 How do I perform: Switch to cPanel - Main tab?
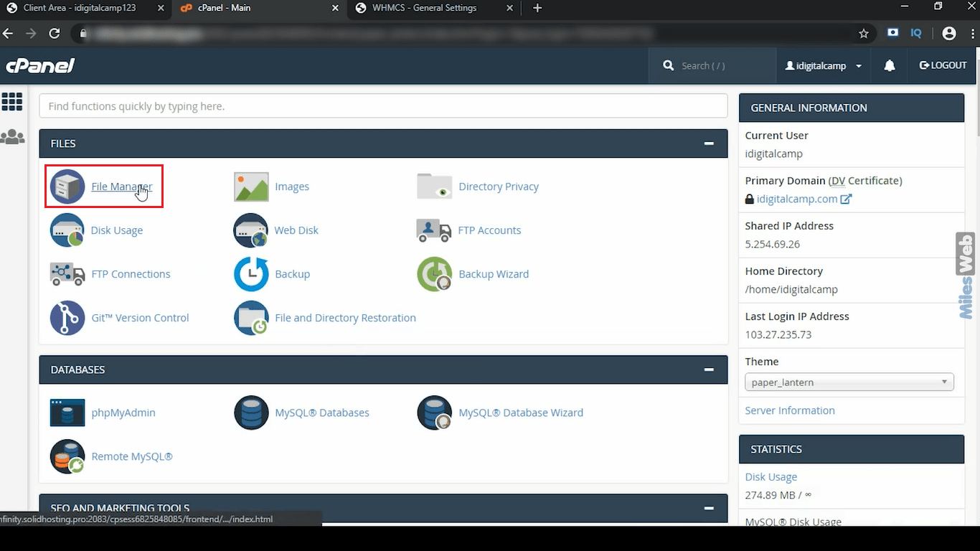point(258,8)
